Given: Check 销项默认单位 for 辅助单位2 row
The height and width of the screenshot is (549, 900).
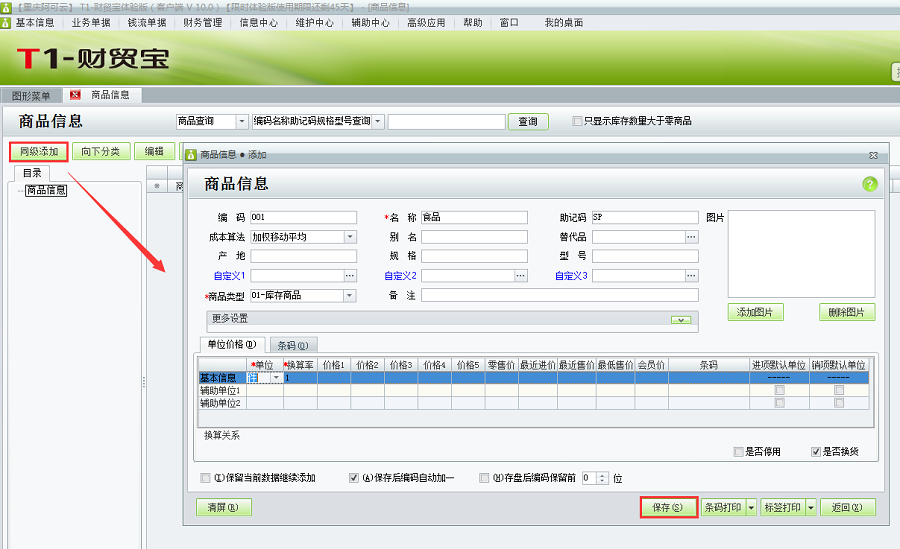Looking at the screenshot, I should click(x=839, y=403).
